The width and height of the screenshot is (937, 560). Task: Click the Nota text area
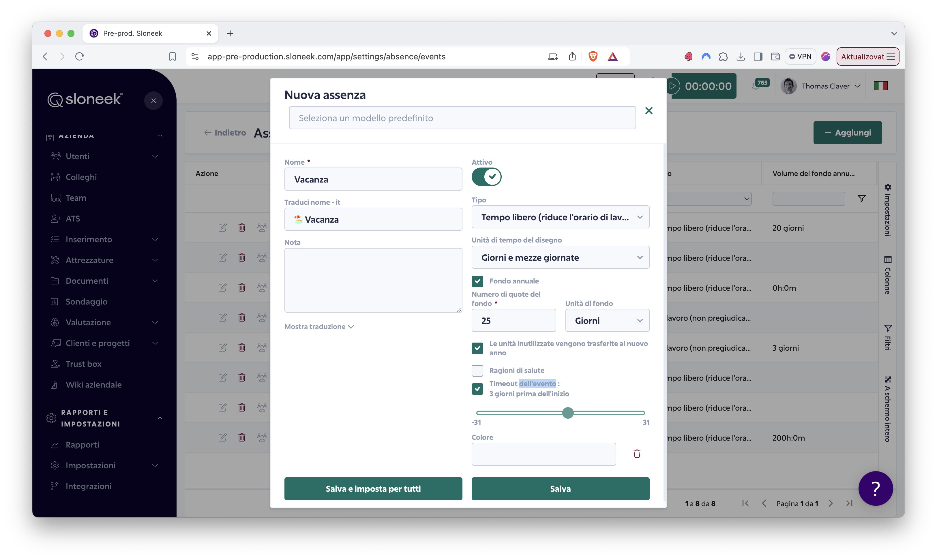373,280
